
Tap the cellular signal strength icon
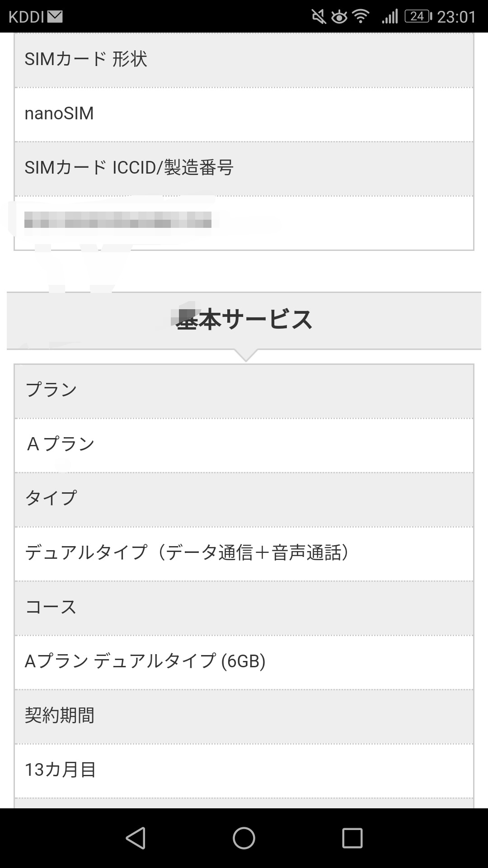click(x=389, y=17)
